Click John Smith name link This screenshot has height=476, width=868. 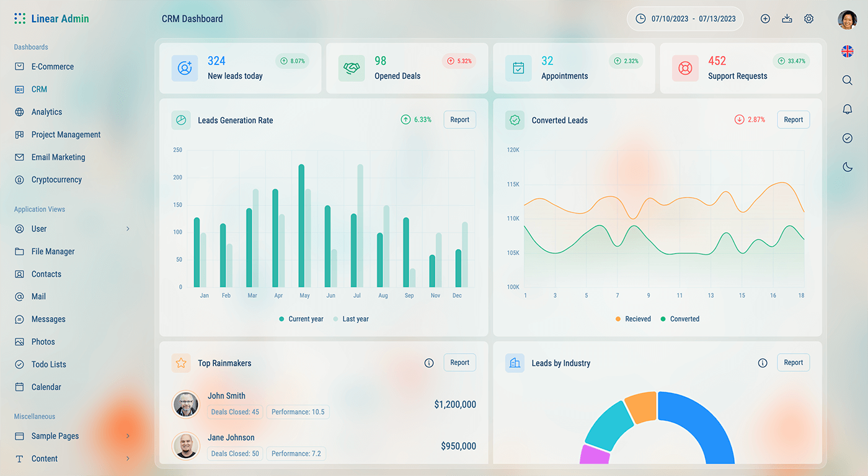226,396
